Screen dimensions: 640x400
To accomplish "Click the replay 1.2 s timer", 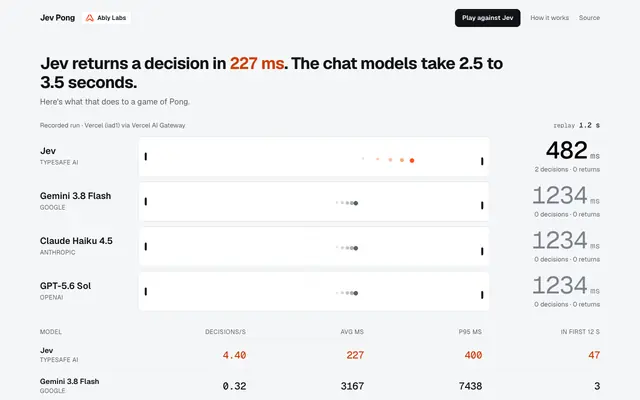I will coord(576,125).
